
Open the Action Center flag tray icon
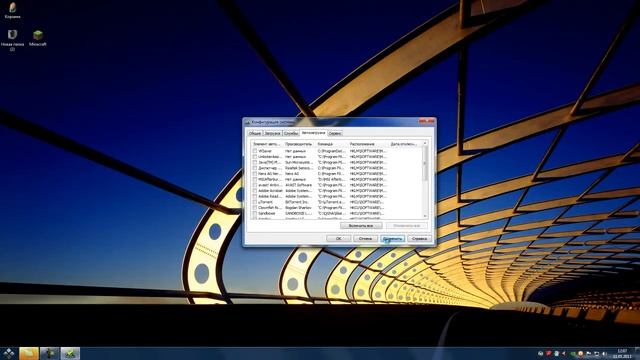[588, 353]
